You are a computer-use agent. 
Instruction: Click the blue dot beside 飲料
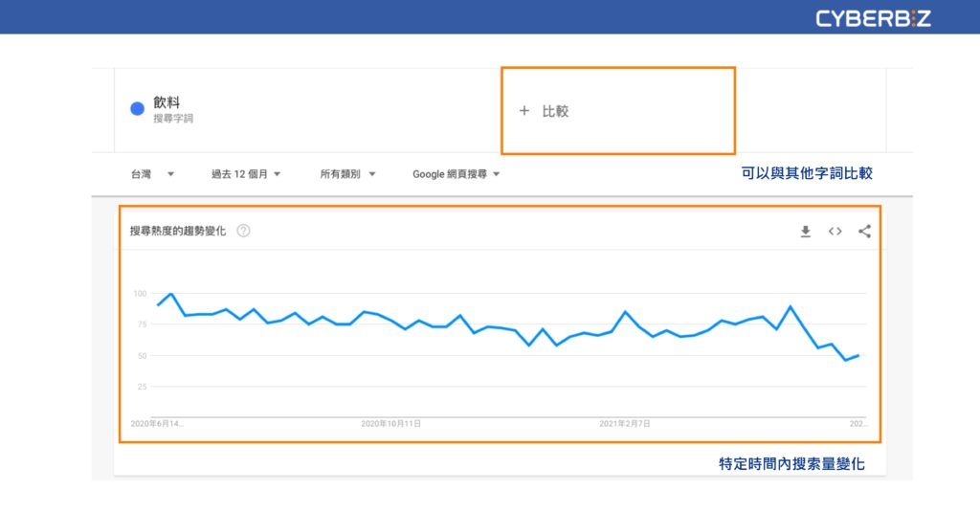137,108
